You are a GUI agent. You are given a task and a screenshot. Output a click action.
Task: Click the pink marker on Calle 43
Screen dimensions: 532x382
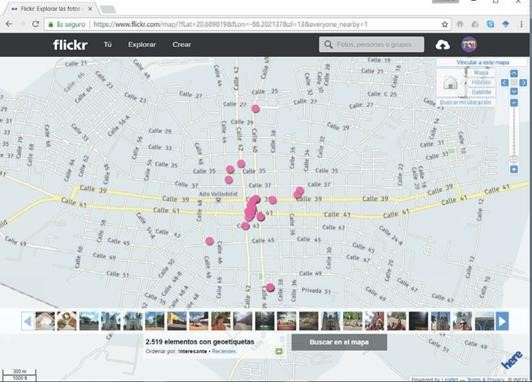pos(245,226)
